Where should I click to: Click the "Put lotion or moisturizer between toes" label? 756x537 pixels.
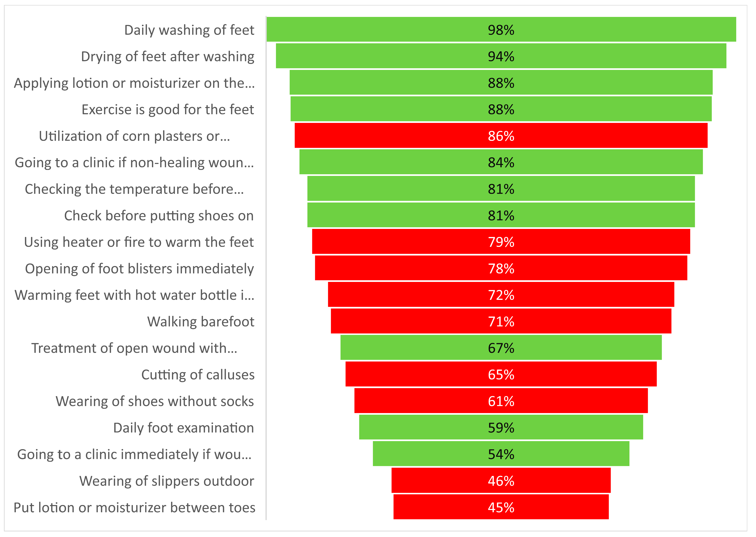(134, 508)
